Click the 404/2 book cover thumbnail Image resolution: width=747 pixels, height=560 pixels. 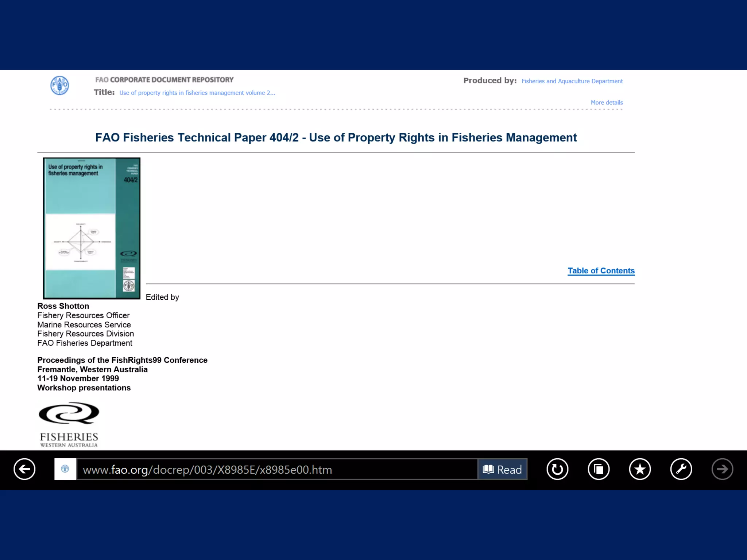tap(92, 228)
